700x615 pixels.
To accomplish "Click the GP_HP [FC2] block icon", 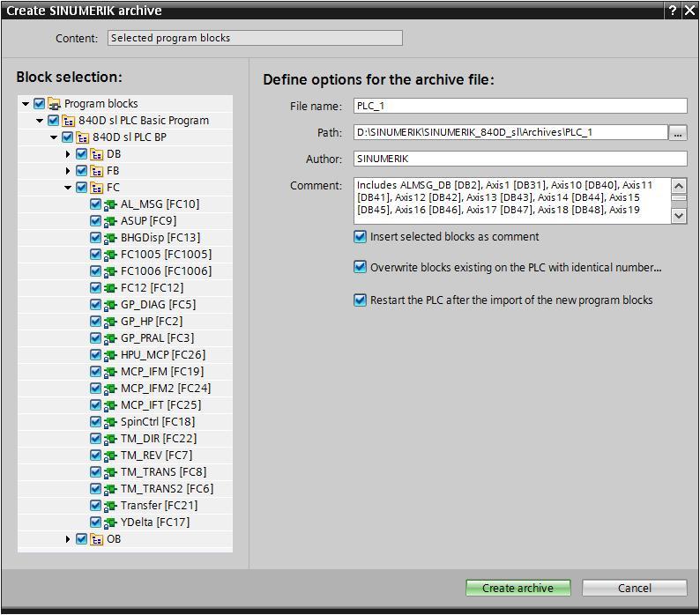I will pos(110,322).
